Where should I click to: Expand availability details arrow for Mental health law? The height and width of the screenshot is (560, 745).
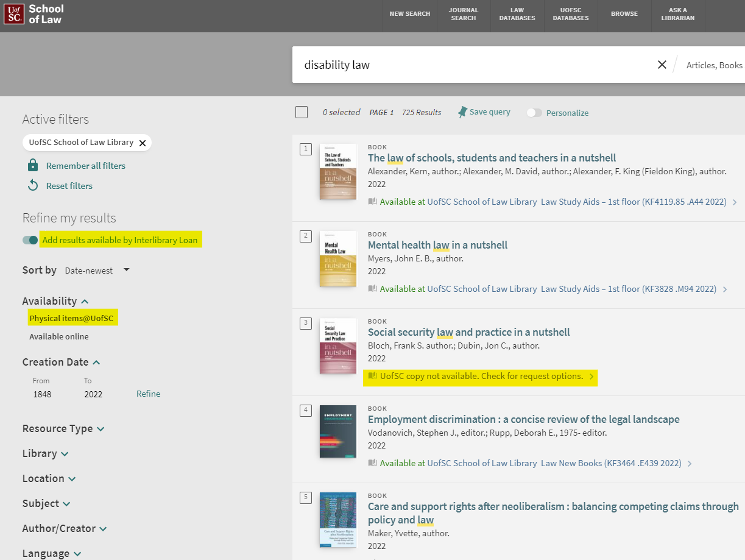coord(725,289)
